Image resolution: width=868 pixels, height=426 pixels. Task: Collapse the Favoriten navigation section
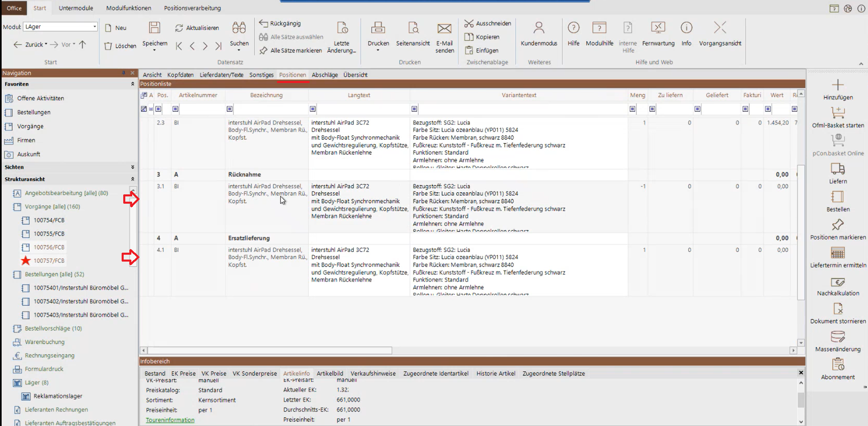pos(132,84)
